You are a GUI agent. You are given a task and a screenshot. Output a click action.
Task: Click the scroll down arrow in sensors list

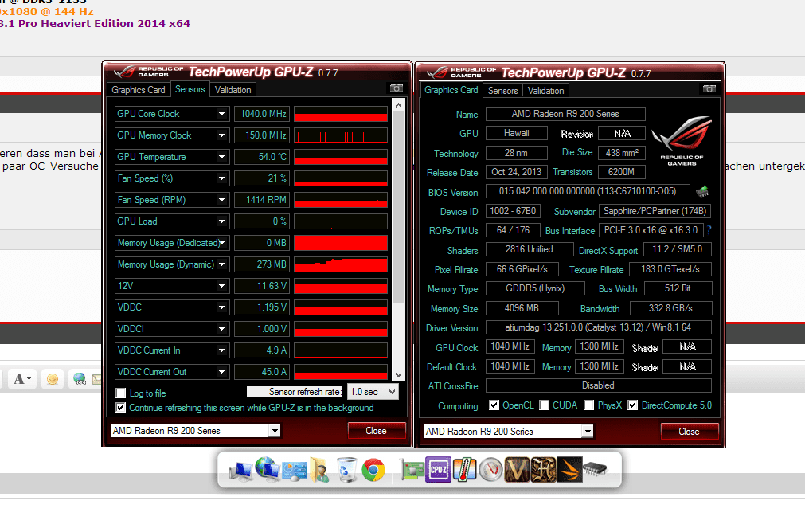click(398, 375)
